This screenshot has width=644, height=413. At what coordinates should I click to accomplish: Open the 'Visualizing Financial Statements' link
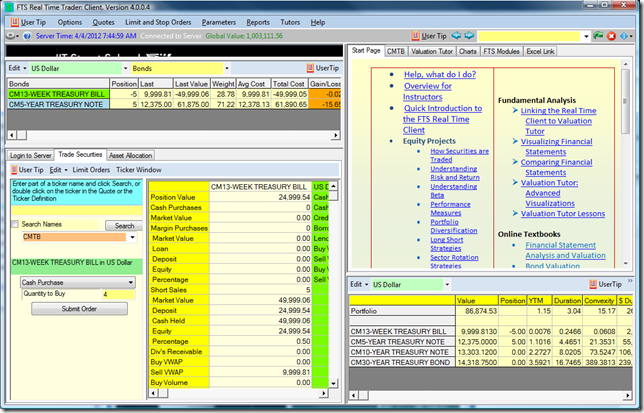coord(557,147)
